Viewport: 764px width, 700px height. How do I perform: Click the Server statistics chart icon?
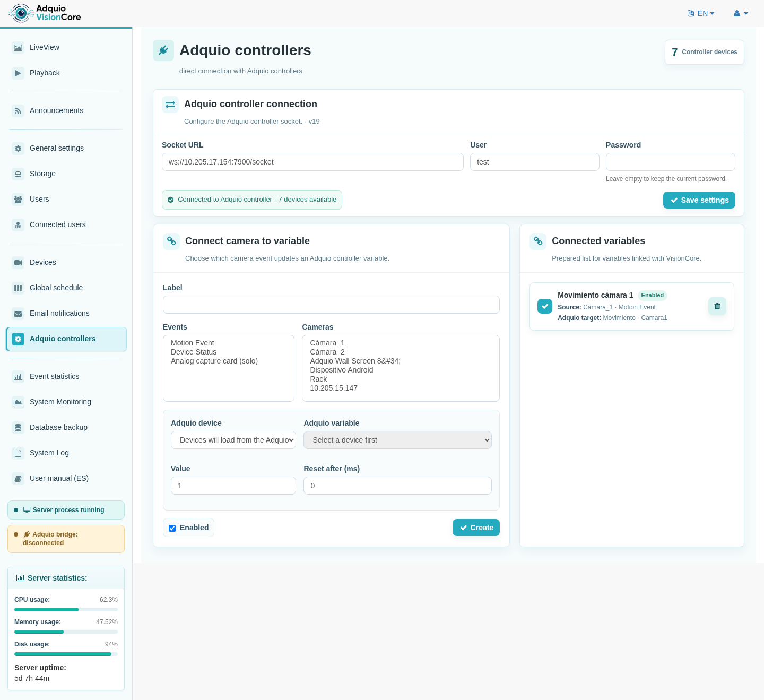(20, 578)
